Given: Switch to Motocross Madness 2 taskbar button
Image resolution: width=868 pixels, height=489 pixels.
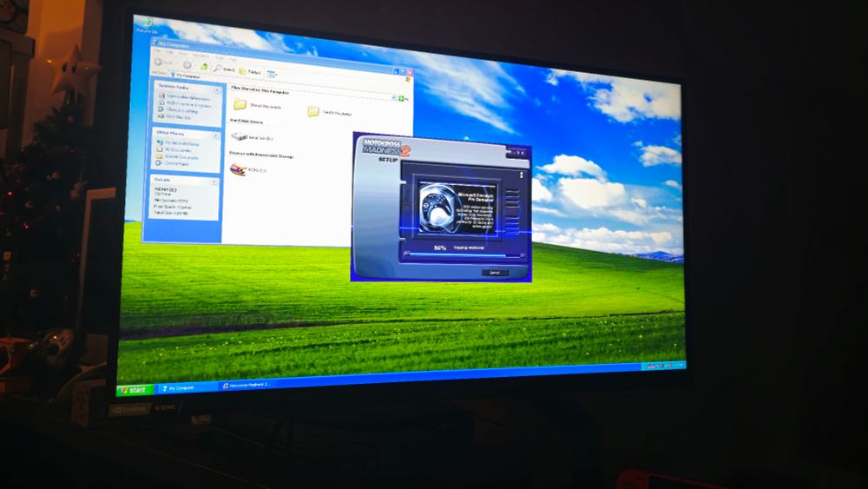Looking at the screenshot, I should (247, 385).
